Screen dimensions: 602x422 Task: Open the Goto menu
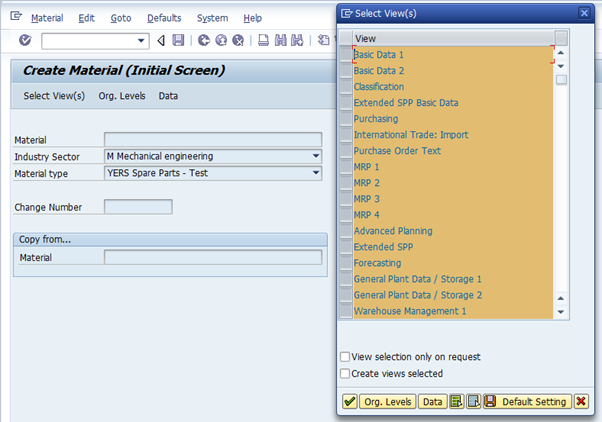click(121, 18)
